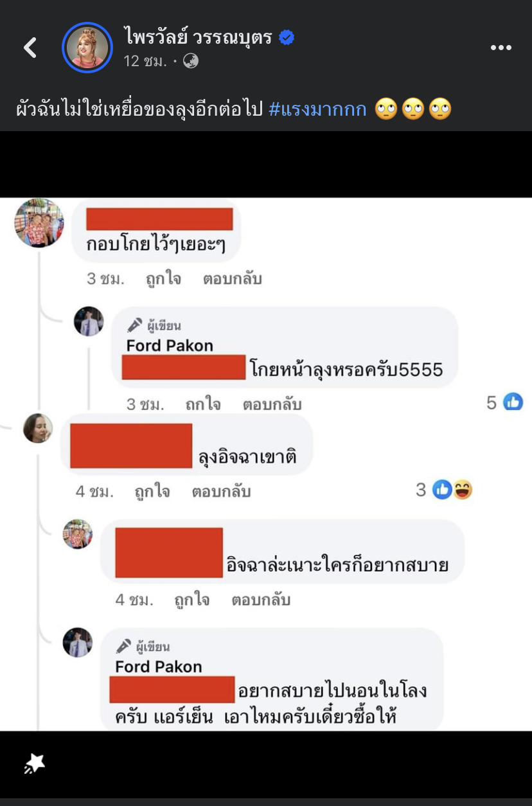This screenshot has height=806, width=532.
Task: Tap the 12 ชม. post timestamp
Action: (145, 61)
